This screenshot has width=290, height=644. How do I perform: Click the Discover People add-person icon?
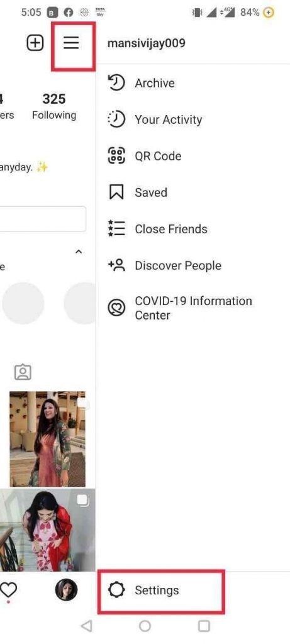pyautogui.click(x=116, y=265)
